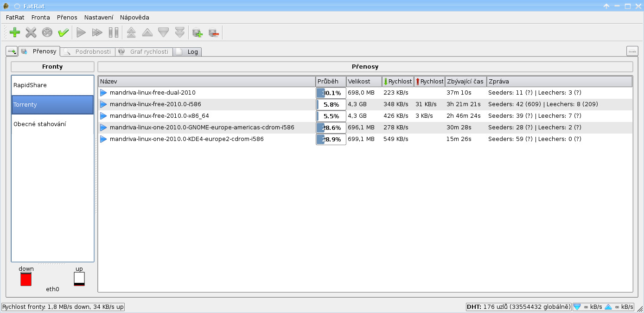Open the FatRat menu
This screenshot has width=644, height=313.
(15, 17)
